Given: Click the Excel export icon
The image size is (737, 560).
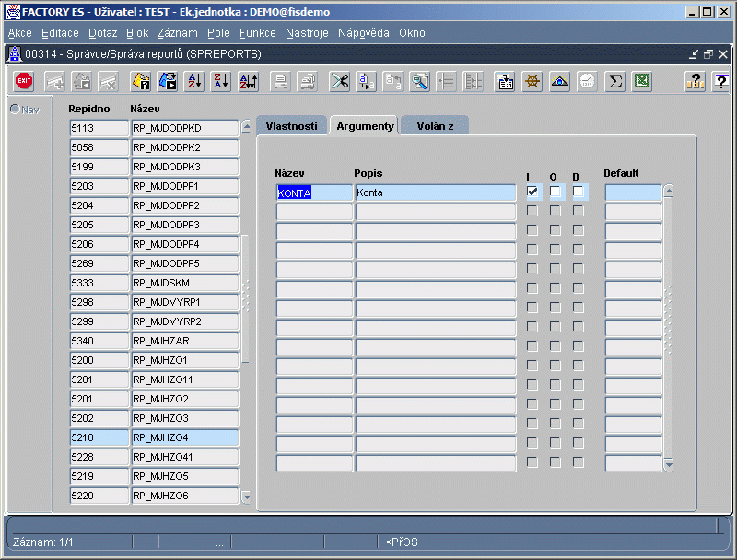Looking at the screenshot, I should click(641, 81).
